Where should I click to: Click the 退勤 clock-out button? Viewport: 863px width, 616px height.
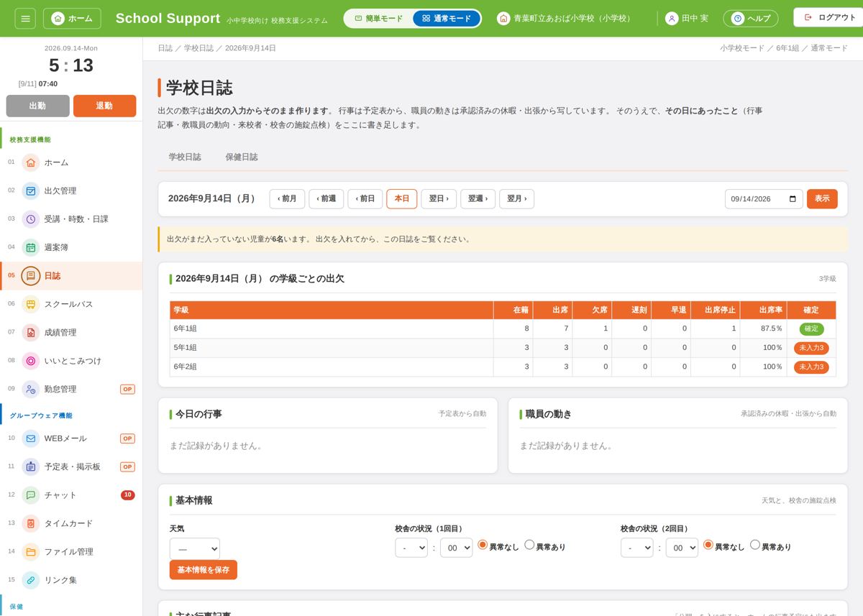point(104,106)
